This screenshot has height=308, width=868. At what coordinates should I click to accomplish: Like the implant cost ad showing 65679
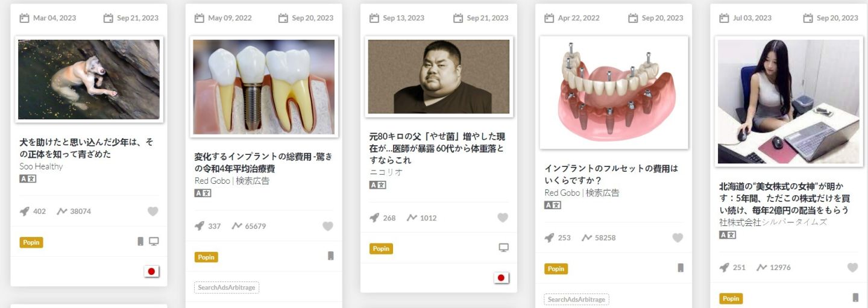click(327, 226)
